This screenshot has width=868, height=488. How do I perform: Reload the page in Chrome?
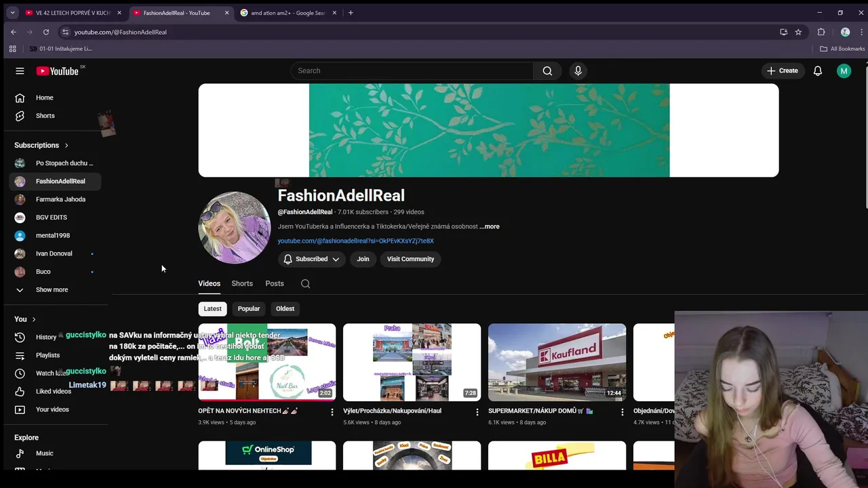pos(46,32)
